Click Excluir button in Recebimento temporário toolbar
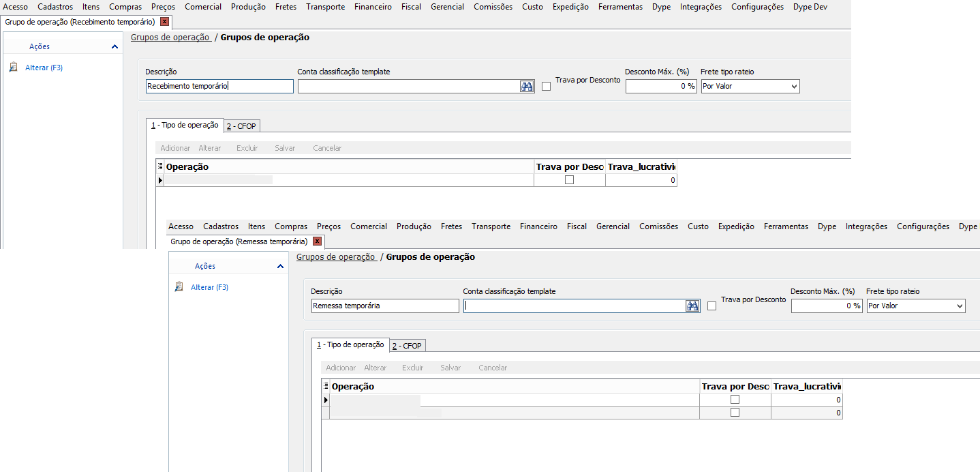Image resolution: width=980 pixels, height=472 pixels. pyautogui.click(x=247, y=148)
